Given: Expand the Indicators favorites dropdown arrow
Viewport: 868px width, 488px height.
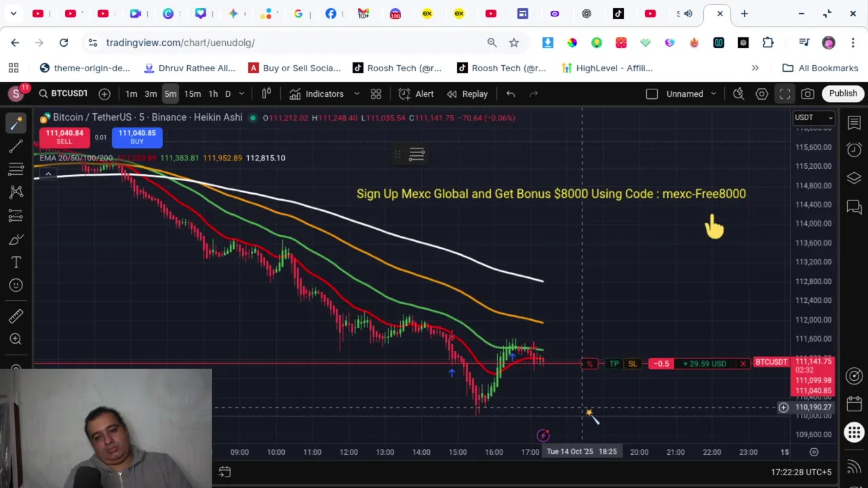Looking at the screenshot, I should [357, 94].
